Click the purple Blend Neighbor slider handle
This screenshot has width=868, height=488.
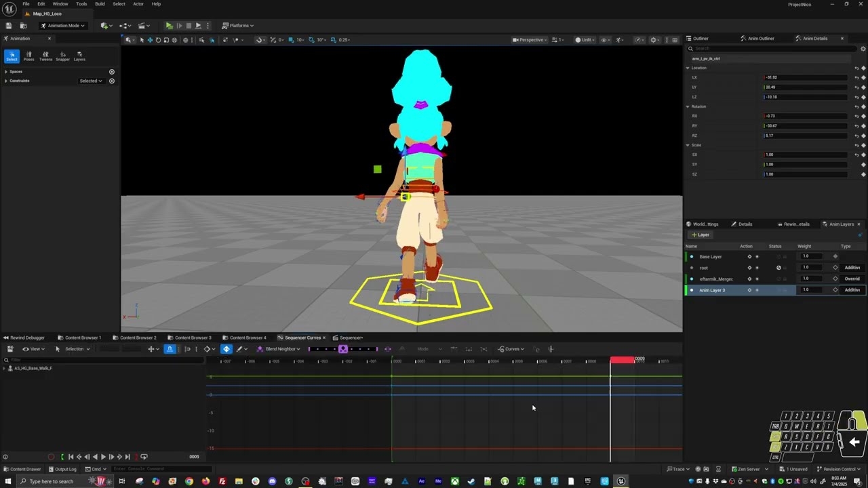pos(343,349)
